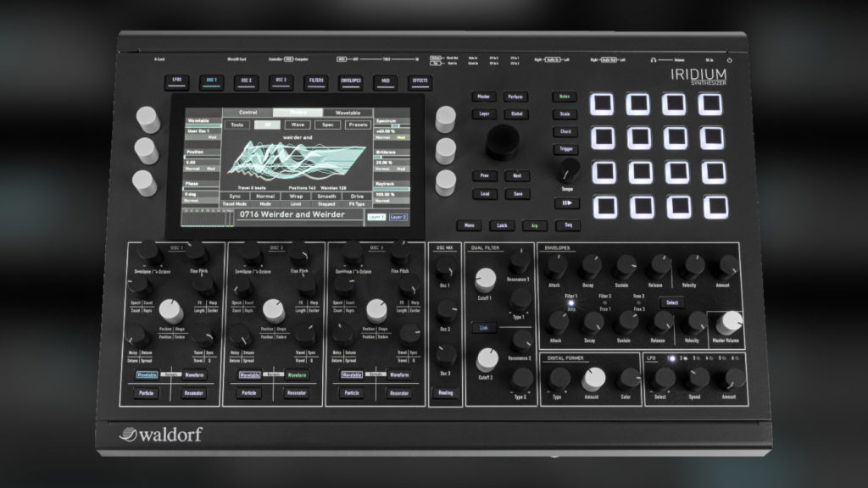Image resolution: width=868 pixels, height=488 pixels.
Task: Tap the Spec view button on display
Action: pos(328,125)
